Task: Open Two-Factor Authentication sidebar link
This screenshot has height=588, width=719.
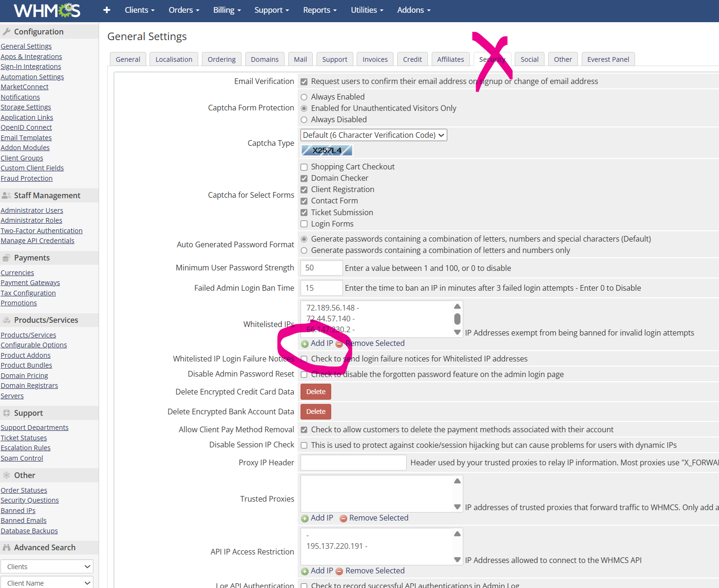Action: [x=42, y=231]
